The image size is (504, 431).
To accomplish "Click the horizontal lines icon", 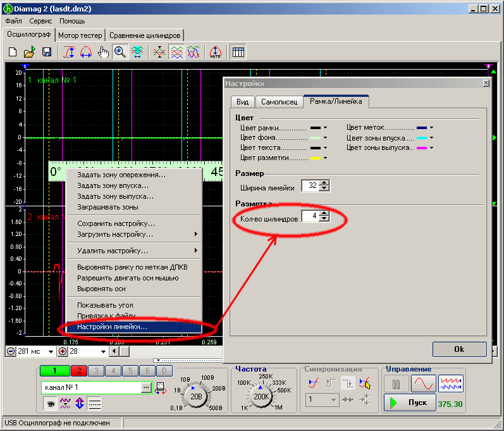I will pos(94,403).
